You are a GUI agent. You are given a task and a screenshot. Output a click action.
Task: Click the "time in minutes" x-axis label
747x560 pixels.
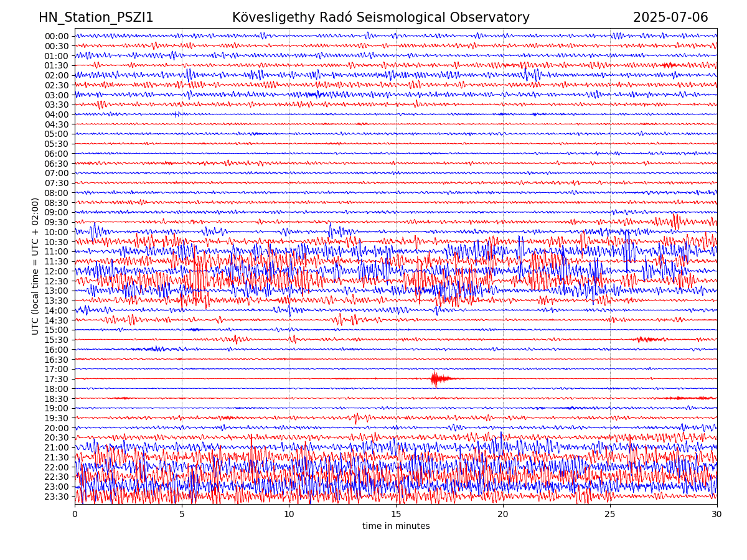[x=396, y=526]
